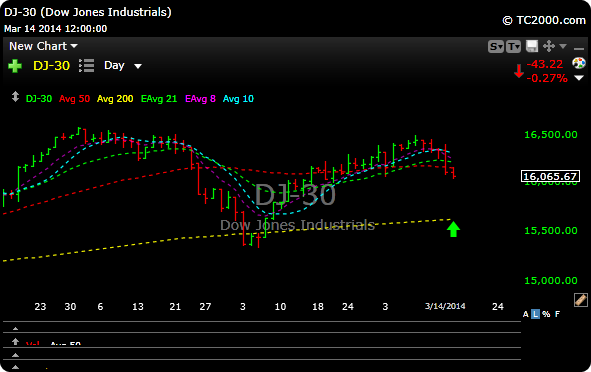Click the -0.27% percent change value

pos(547,78)
